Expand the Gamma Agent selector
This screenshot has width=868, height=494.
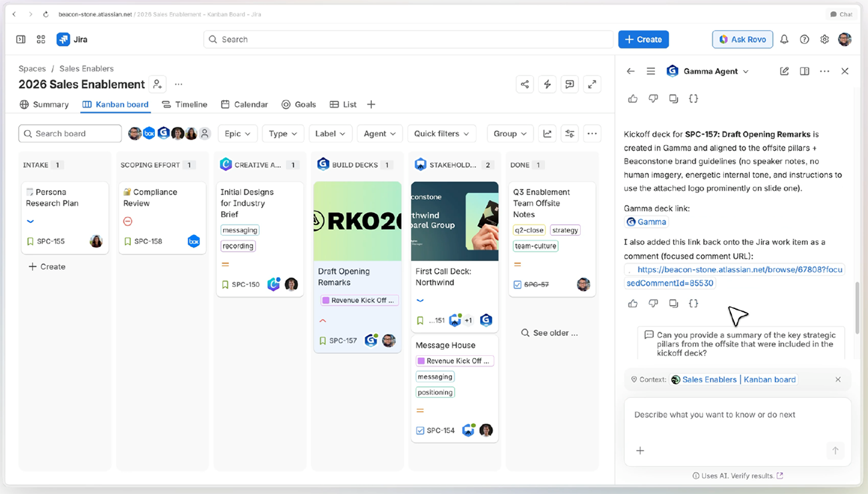(x=746, y=71)
